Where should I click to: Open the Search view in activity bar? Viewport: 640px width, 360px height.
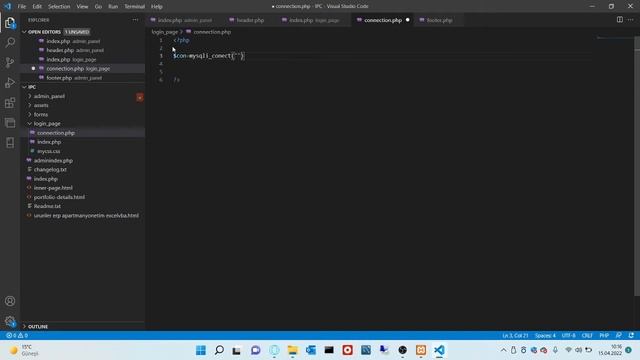pos(10,42)
